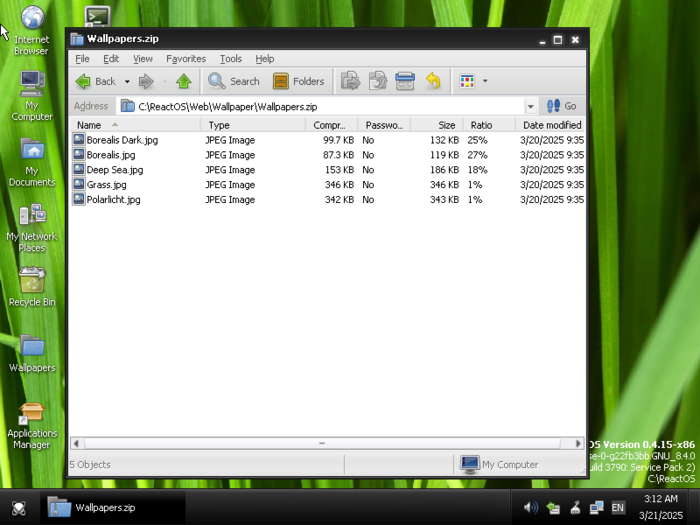Toggle the Folders pane
The image size is (700, 525).
coord(298,81)
